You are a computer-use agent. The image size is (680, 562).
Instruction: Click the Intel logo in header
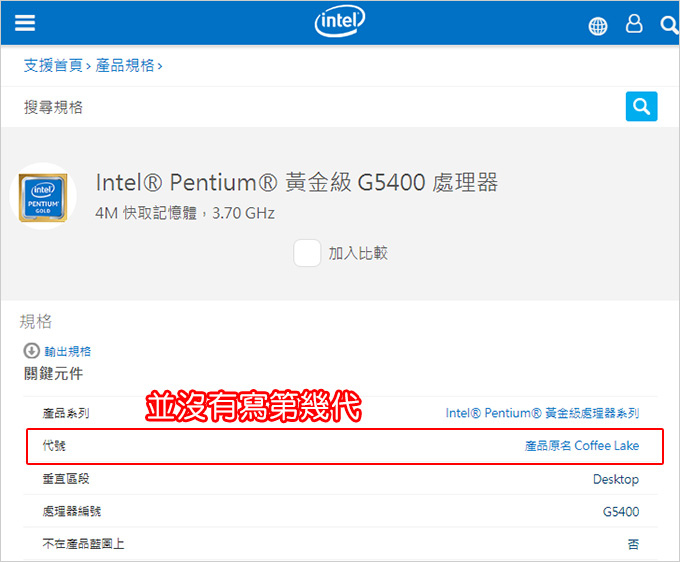[340, 21]
